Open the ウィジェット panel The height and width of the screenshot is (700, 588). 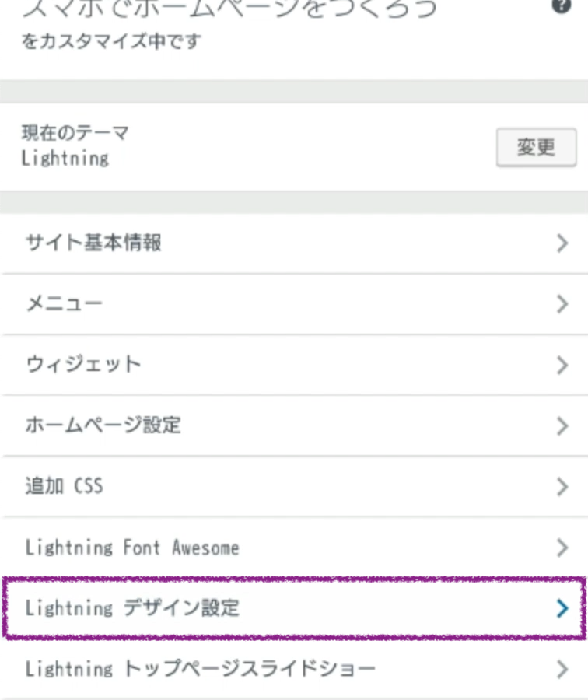(83, 364)
